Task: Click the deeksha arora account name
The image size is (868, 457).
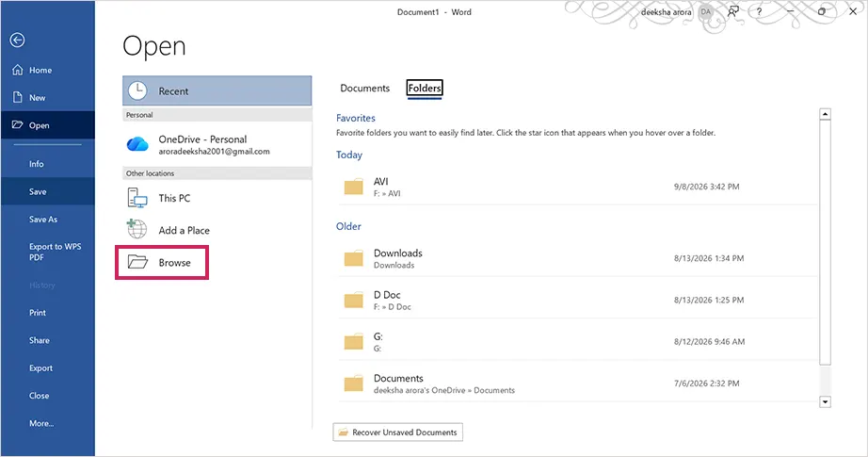Action: point(666,12)
